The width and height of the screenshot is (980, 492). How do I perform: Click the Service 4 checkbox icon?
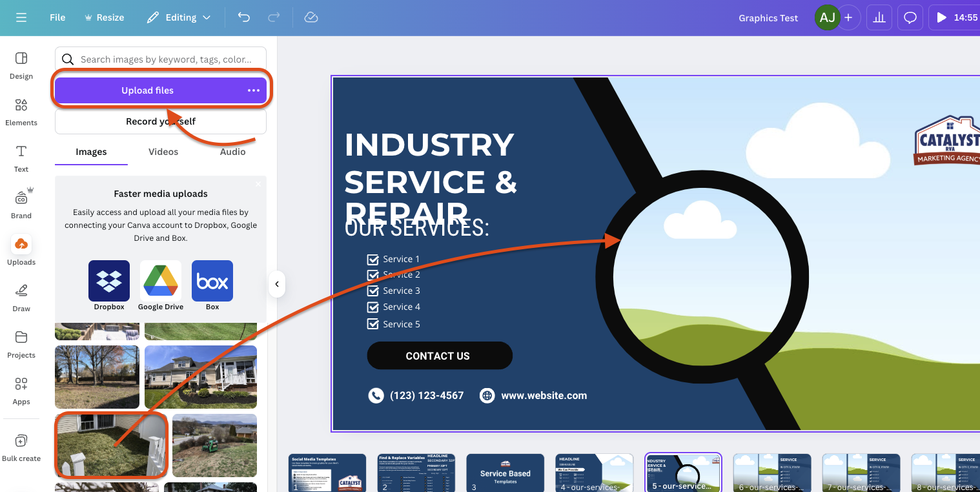point(373,307)
